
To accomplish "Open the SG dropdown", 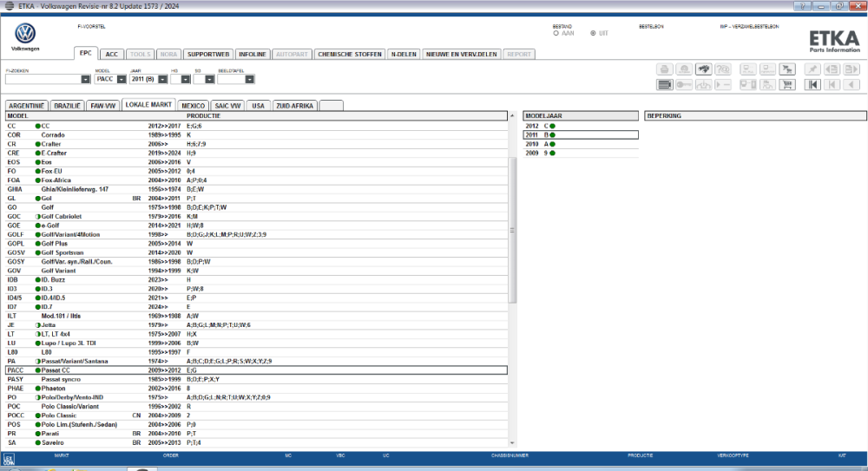I will click(209, 79).
